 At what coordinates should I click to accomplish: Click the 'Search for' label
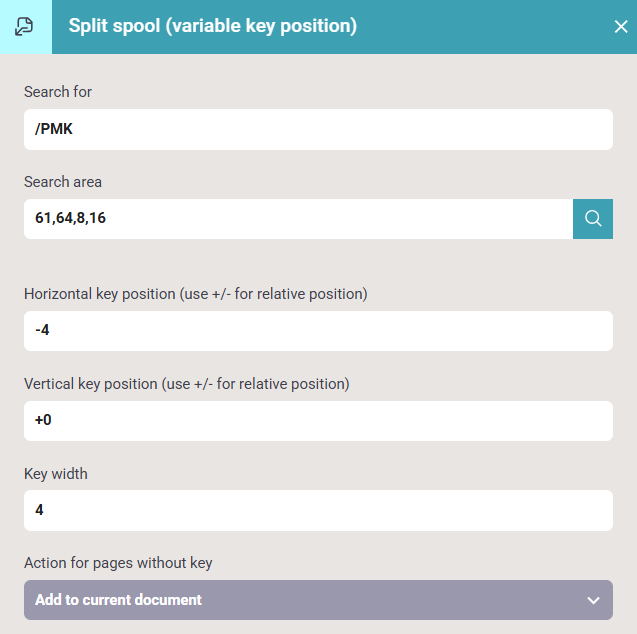coord(58,92)
